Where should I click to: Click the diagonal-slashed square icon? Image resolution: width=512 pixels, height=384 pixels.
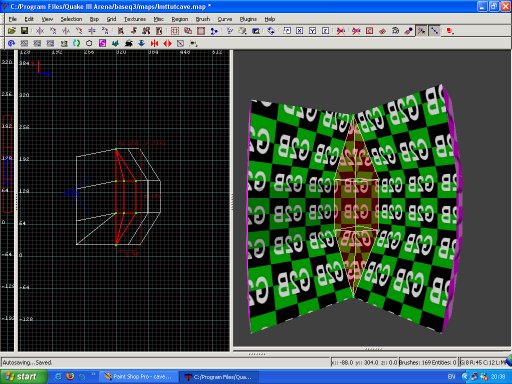(x=180, y=43)
